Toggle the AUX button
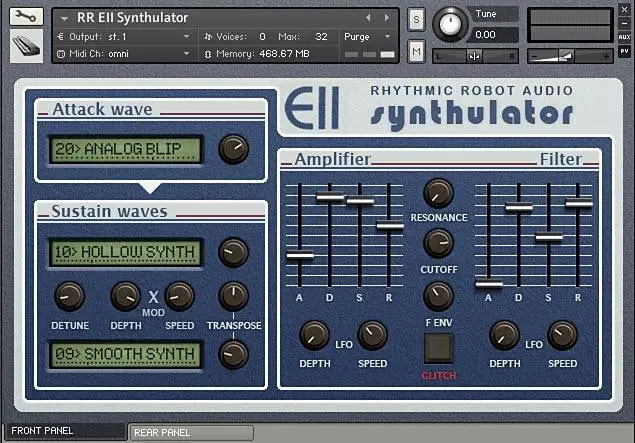The height and width of the screenshot is (443, 635). [x=624, y=37]
